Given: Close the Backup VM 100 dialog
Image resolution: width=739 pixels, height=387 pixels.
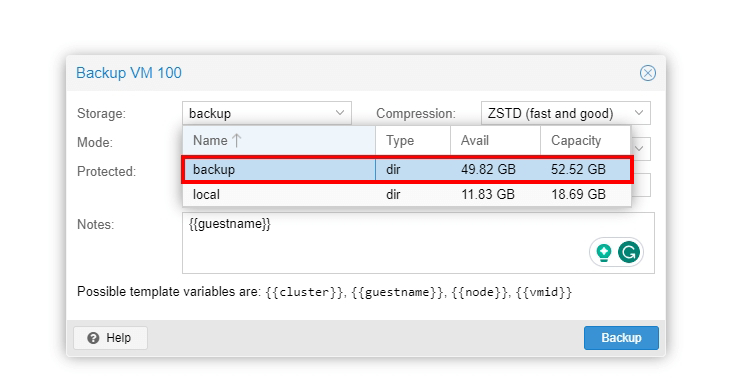Looking at the screenshot, I should coord(648,73).
